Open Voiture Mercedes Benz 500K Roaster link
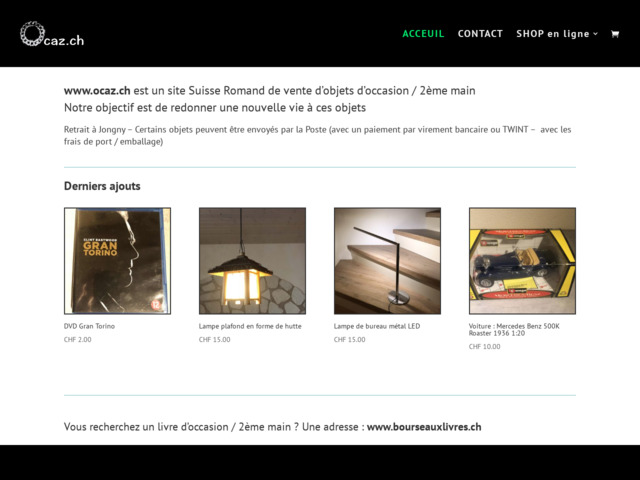 (x=514, y=330)
